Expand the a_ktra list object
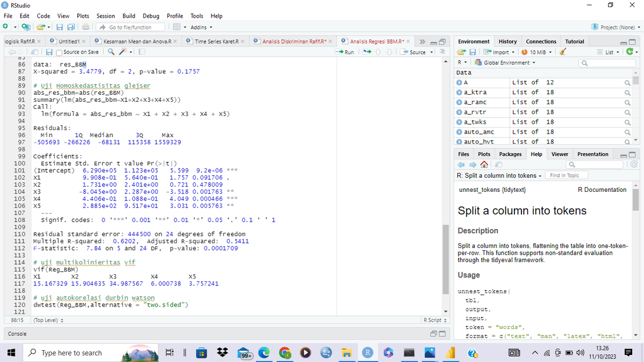 [460, 92]
